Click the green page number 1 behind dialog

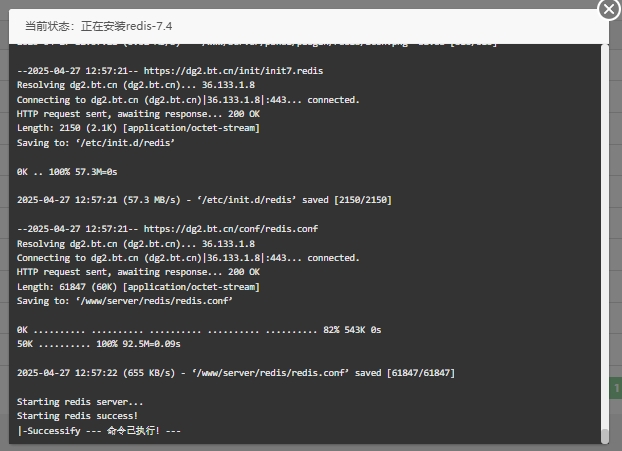tap(616, 388)
